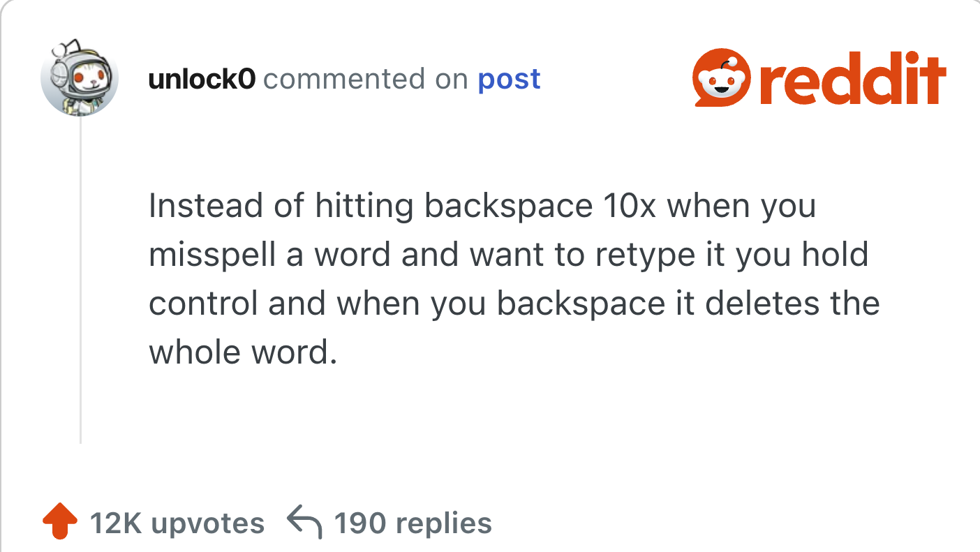Click the first line starting "Instead of hitting"
980x552 pixels.
482,206
